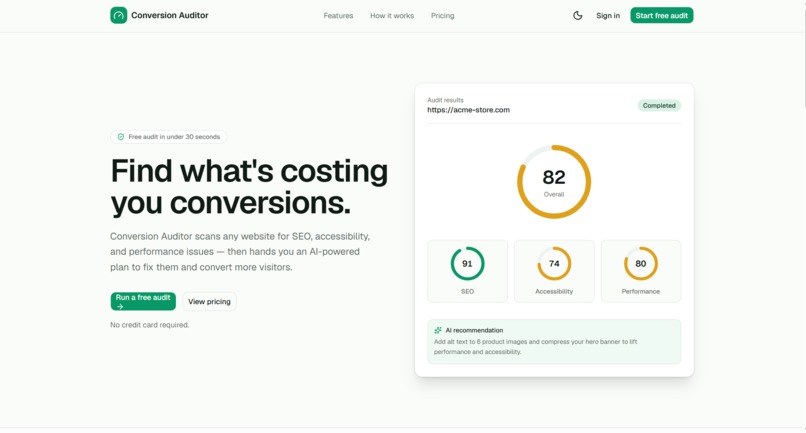Screen dimensions: 806x433
Task: Click the Start free audit button
Action: tap(662, 15)
